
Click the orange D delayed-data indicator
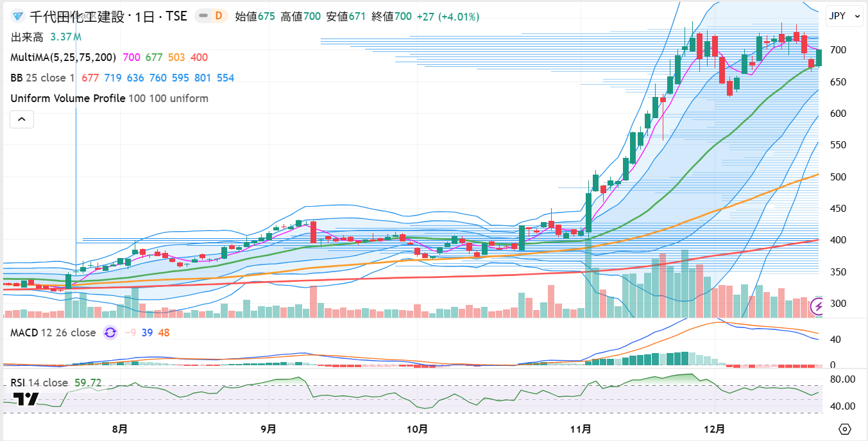tap(219, 16)
